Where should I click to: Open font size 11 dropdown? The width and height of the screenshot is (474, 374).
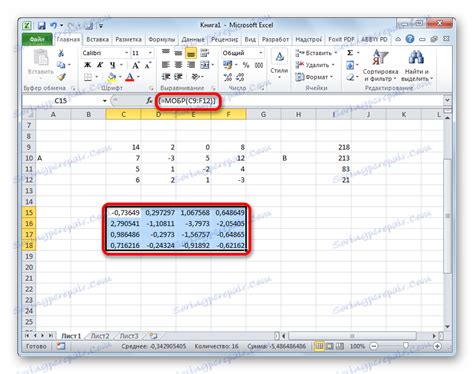point(150,53)
